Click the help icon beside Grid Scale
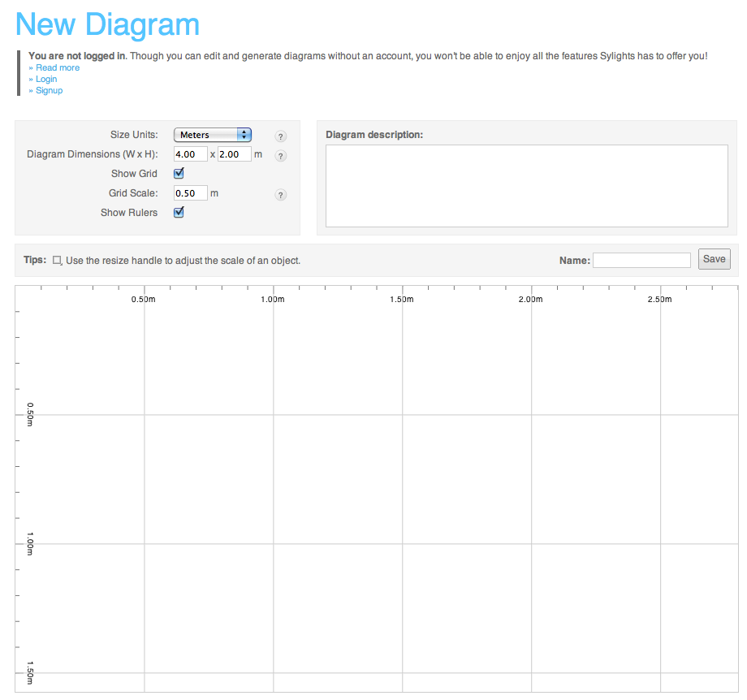 point(281,195)
